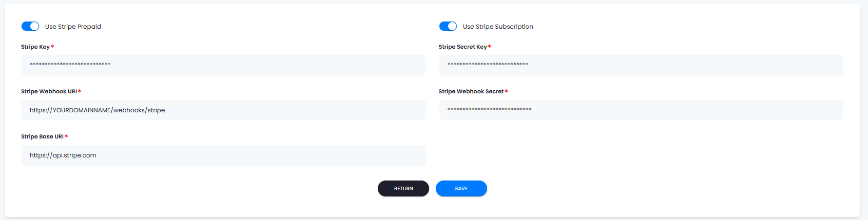
Task: Turn off the Use Stripe Subscription switch
Action: click(x=448, y=26)
